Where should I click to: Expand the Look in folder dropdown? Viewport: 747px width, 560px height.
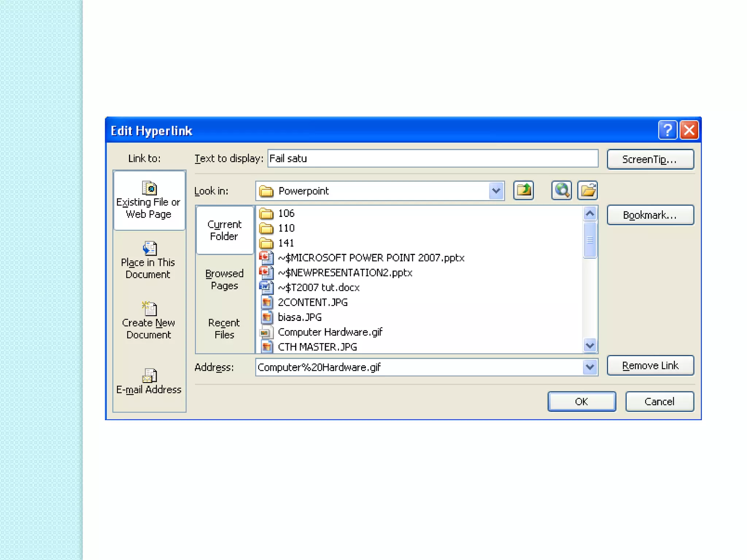tap(496, 191)
